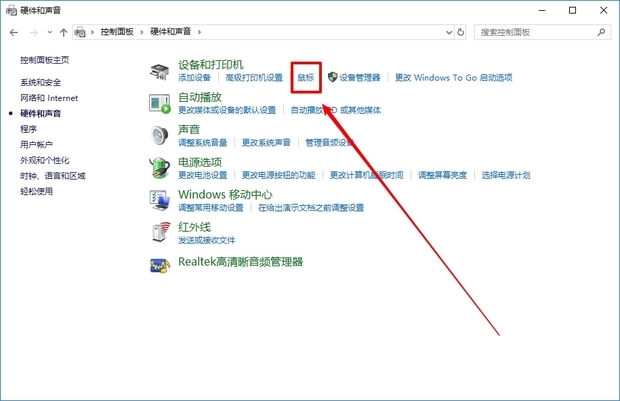Select 硬件和声音 in the sidebar
Image resolution: width=620 pixels, height=401 pixels.
click(41, 113)
